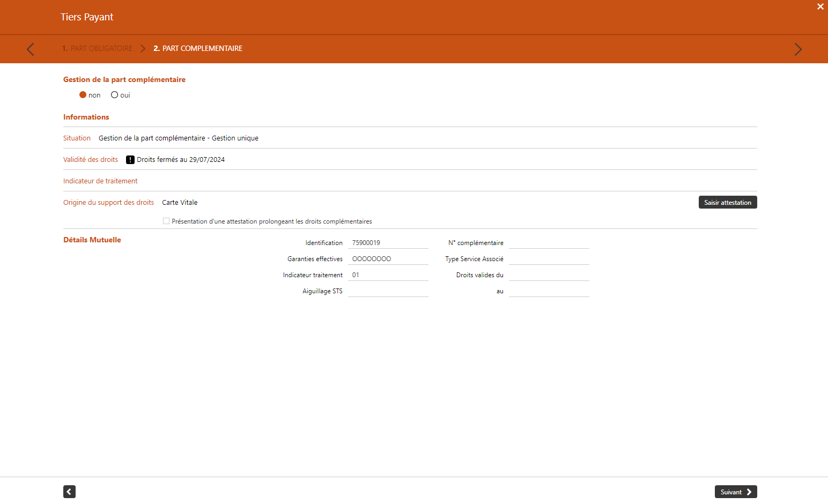
Task: Click the Indicateur traitement field
Action: 388,275
